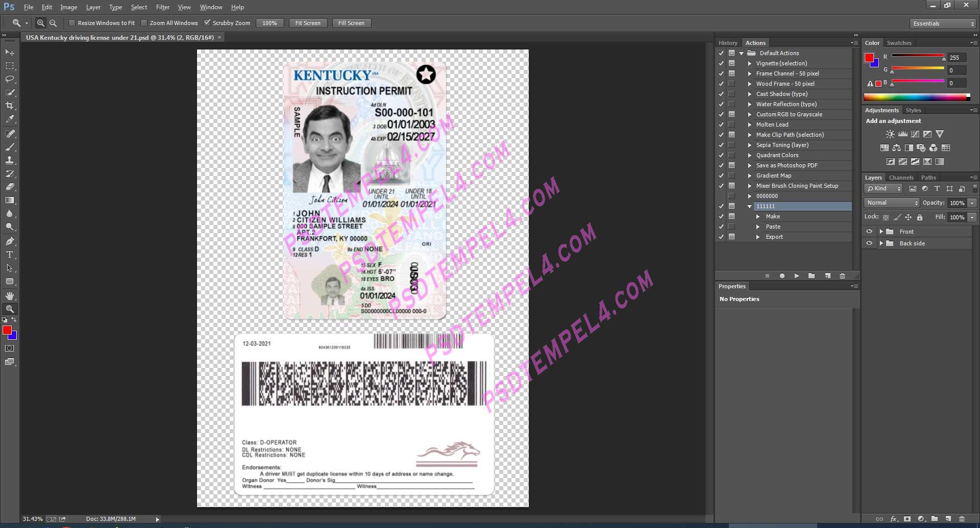The height and width of the screenshot is (528, 980).
Task: Select the Horizontal Type tool
Action: [x=9, y=254]
